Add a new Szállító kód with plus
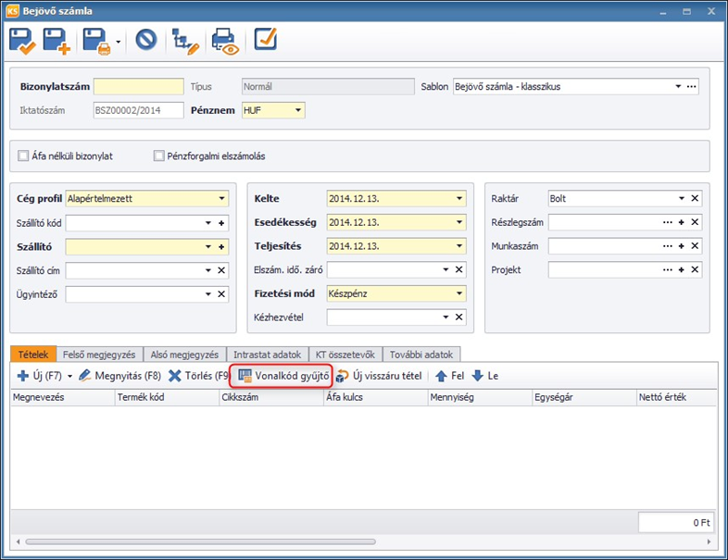Image resolution: width=728 pixels, height=560 pixels. [221, 223]
